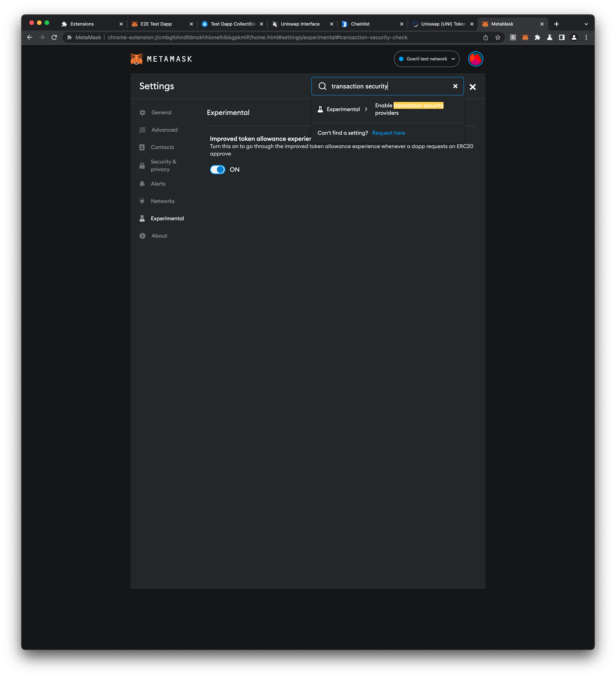Click the transaction security search field
Screen dimensions: 616x678
pos(387,86)
